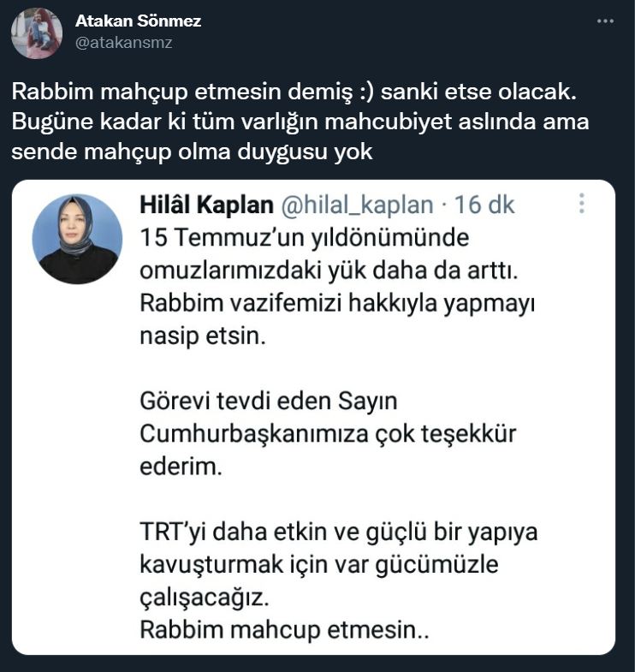Open the tweet's three-dot more options menu
This screenshot has height=672, width=635.
pos(605,20)
